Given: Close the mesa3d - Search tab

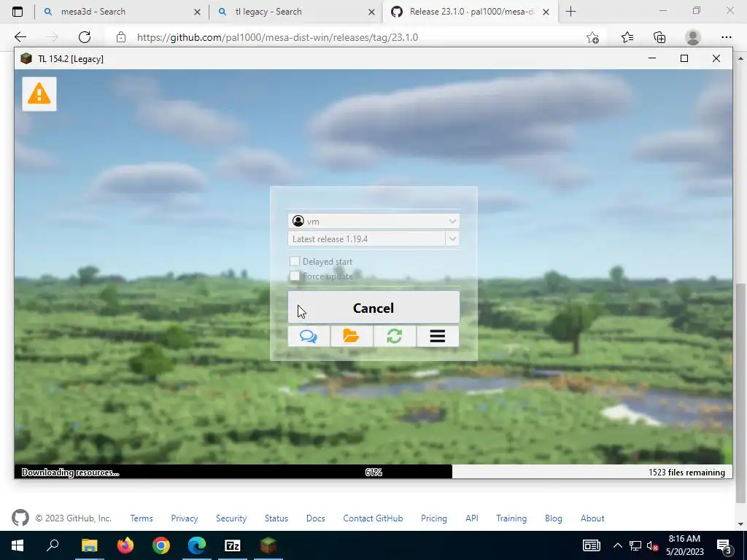Looking at the screenshot, I should pyautogui.click(x=197, y=12).
